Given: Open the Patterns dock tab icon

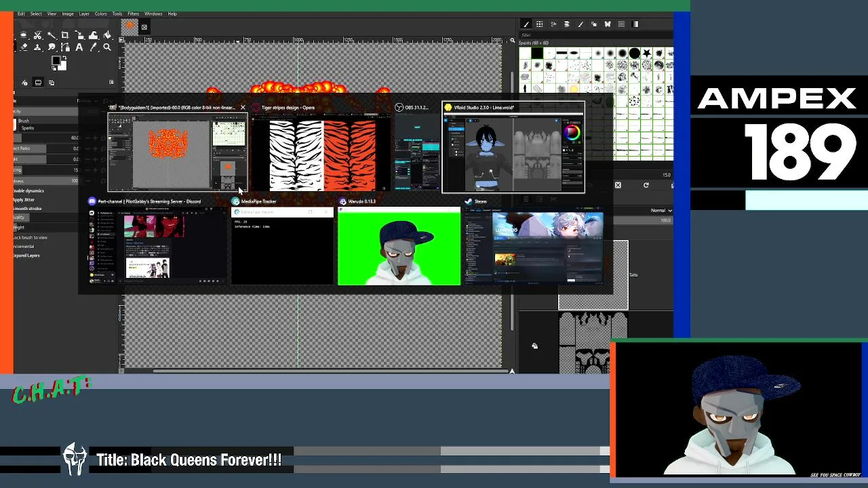Looking at the screenshot, I should (539, 24).
